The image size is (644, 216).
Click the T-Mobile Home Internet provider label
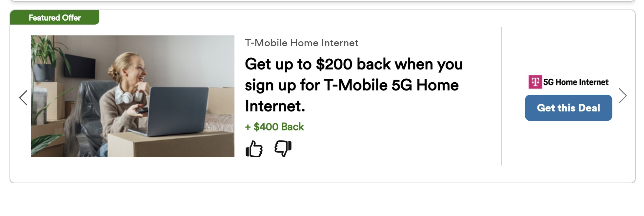click(301, 43)
